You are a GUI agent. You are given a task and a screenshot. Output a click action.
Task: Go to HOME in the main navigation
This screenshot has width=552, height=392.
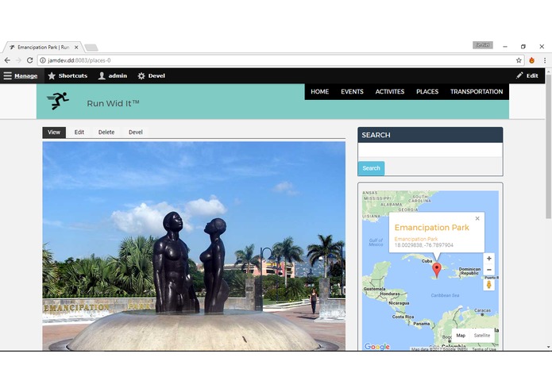(319, 92)
